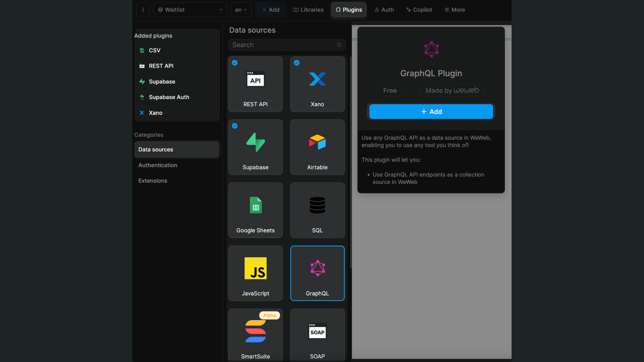Click the plugin search field
The height and width of the screenshot is (362, 644).
pyautogui.click(x=287, y=45)
